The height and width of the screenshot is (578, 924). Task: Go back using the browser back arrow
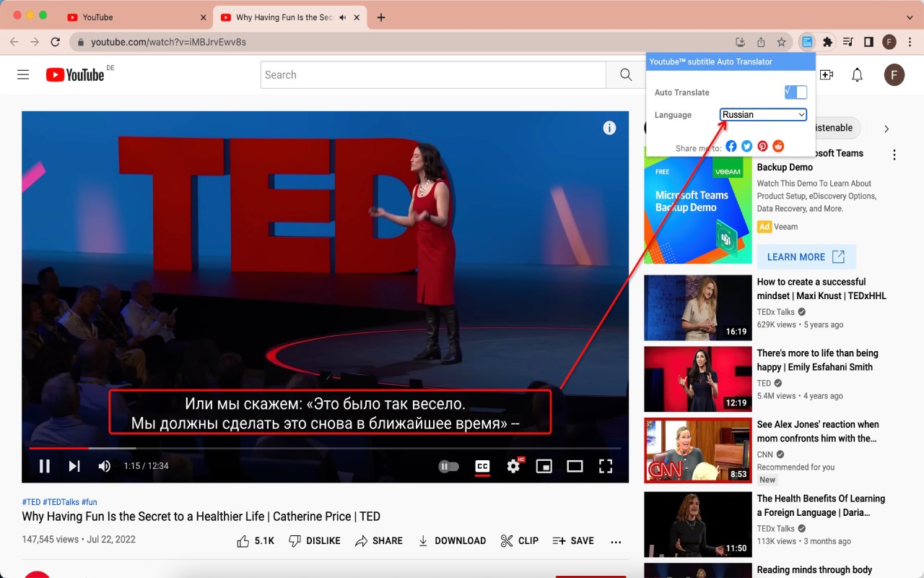(14, 42)
